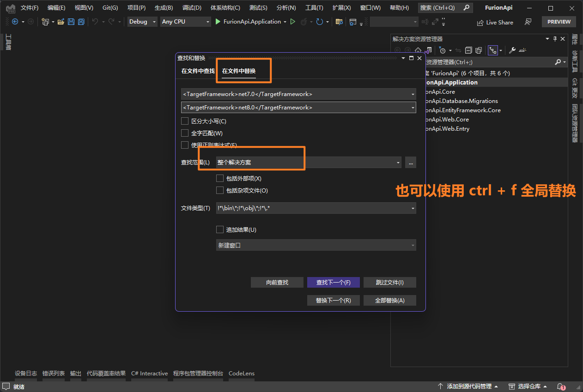Enable the 区分大小写 checkbox
The width and height of the screenshot is (583, 392).
(185, 121)
